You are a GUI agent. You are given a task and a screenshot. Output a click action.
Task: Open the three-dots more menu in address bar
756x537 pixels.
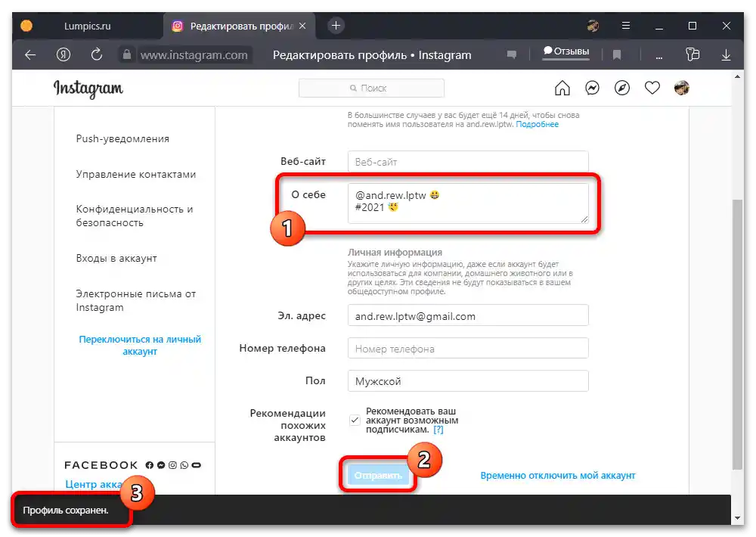[658, 57]
